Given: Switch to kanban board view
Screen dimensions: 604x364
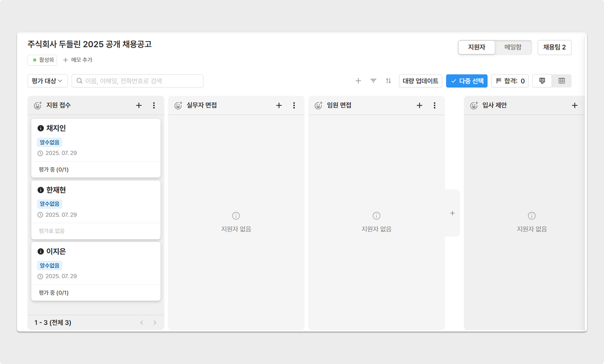Looking at the screenshot, I should pyautogui.click(x=542, y=81).
